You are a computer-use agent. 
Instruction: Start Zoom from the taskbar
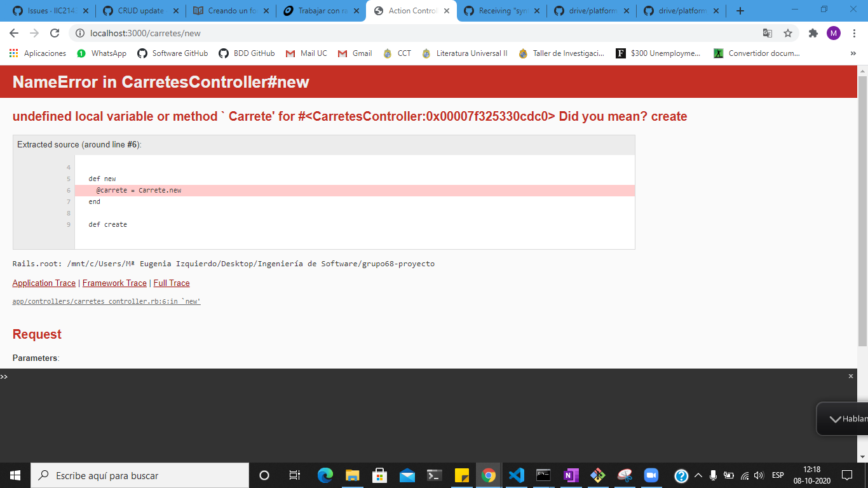point(652,475)
